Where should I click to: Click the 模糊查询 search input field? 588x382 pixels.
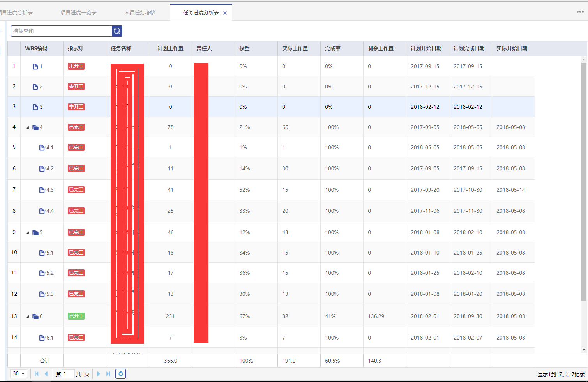[x=61, y=31]
